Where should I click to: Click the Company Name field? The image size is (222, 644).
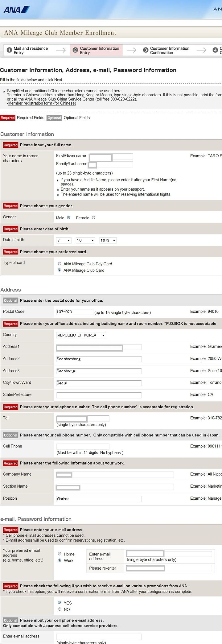click(x=115, y=475)
